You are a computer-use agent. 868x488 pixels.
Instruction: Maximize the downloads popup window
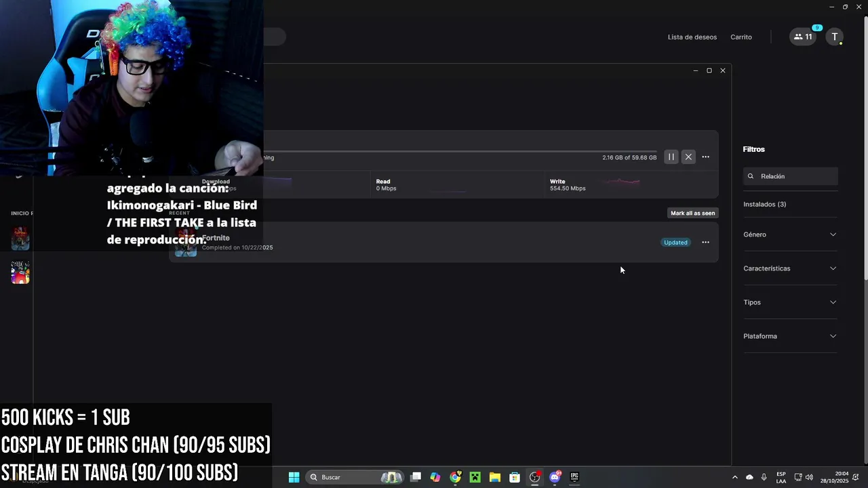coord(709,70)
